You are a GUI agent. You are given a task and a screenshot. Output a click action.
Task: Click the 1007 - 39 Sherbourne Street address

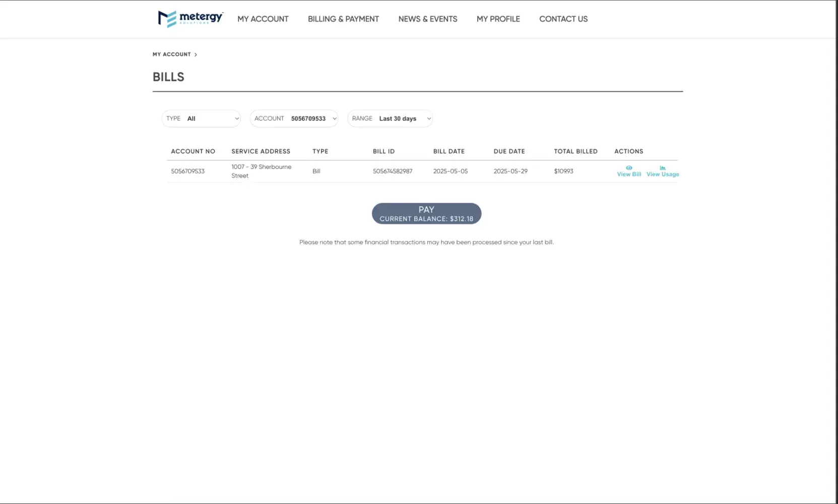(x=261, y=171)
